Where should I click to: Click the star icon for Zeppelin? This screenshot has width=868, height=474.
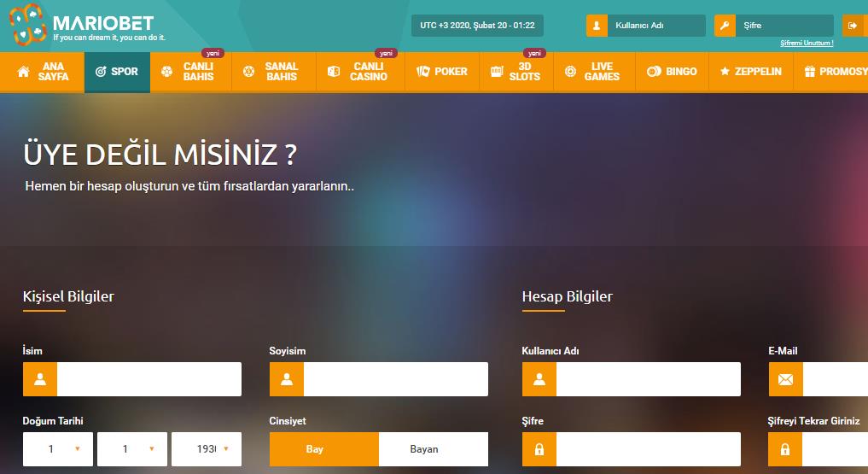pos(725,72)
